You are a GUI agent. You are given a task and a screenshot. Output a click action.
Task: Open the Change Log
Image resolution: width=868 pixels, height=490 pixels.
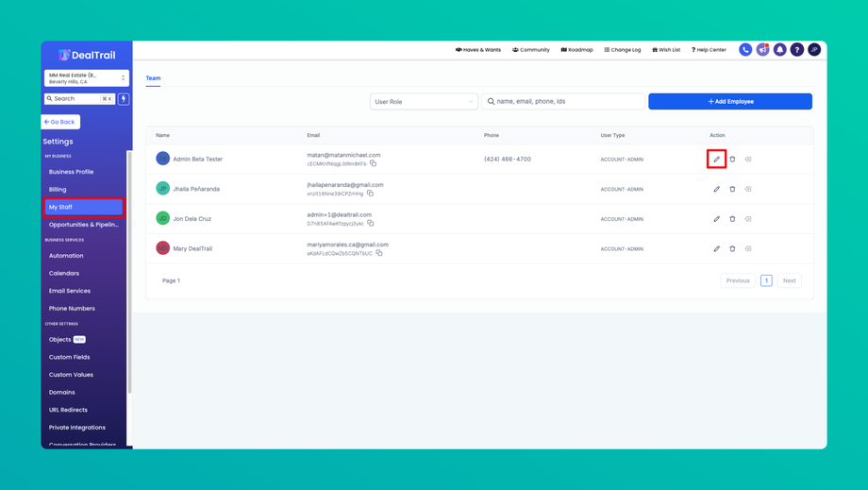[622, 50]
